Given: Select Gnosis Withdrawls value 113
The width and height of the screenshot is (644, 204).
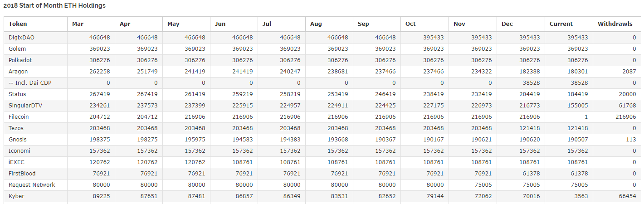Looking at the screenshot, I should point(631,140).
